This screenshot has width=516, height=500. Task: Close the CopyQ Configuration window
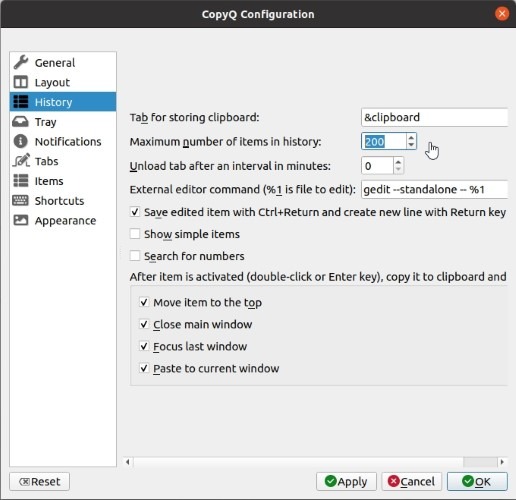pyautogui.click(x=502, y=14)
